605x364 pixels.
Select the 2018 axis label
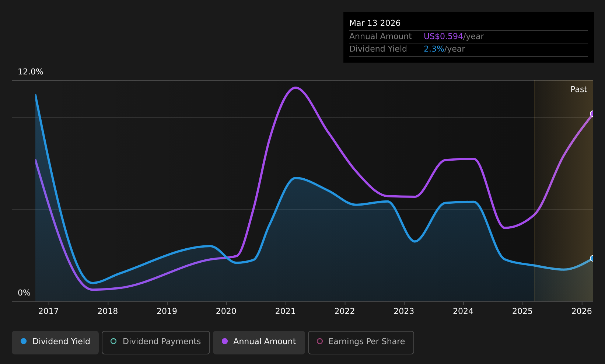pyautogui.click(x=108, y=311)
